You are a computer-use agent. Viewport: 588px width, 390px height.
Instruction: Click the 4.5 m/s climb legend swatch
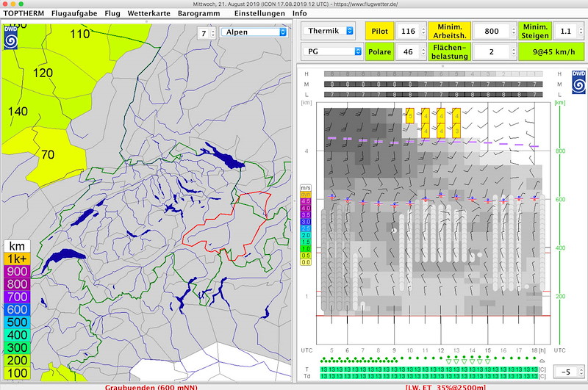(306, 201)
